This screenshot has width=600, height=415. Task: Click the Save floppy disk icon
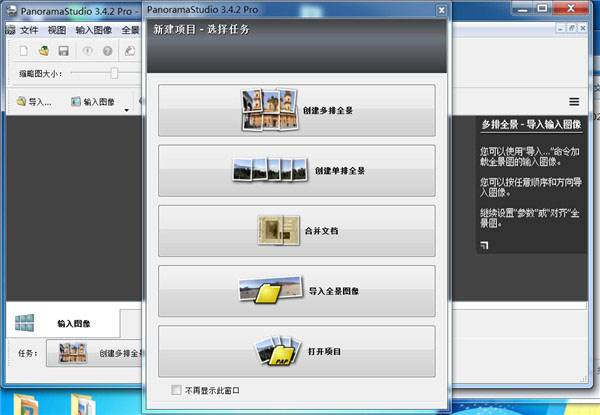(64, 51)
